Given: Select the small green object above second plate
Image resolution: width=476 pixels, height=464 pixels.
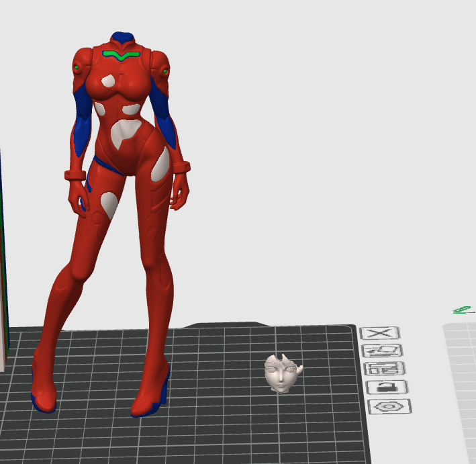Looking at the screenshot, I should (464, 310).
